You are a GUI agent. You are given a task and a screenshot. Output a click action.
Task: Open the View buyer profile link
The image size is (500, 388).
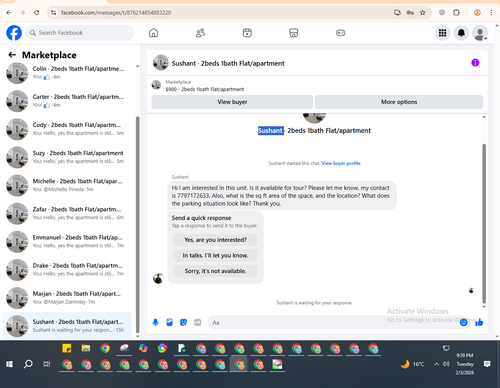click(341, 163)
